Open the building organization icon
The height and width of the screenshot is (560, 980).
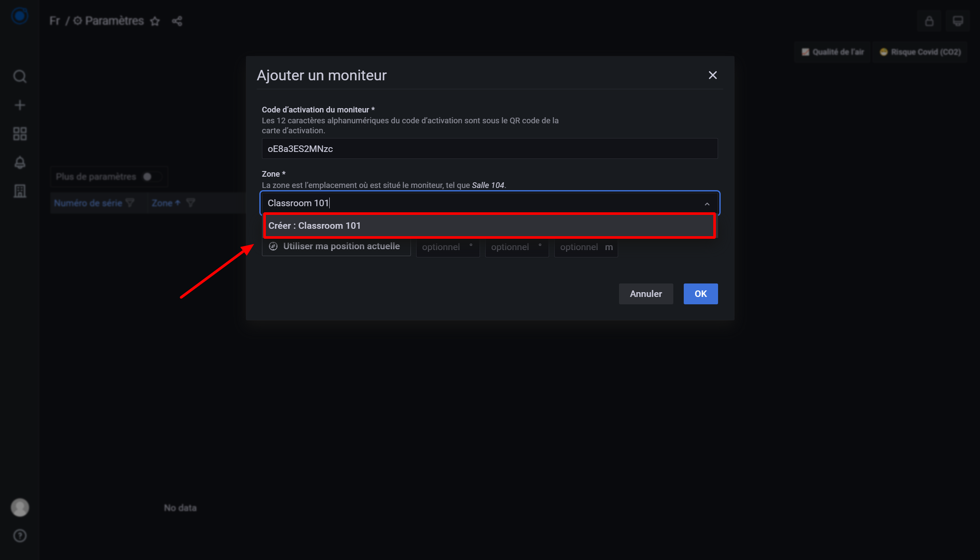(20, 191)
